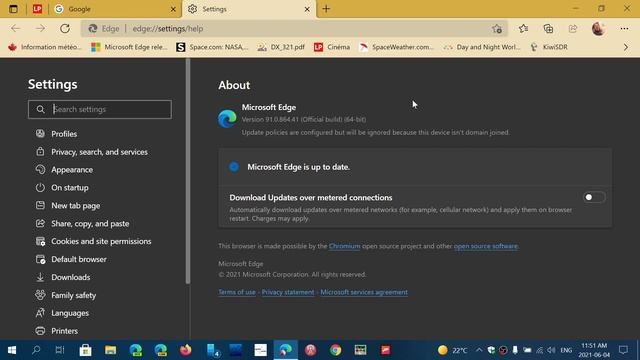Switch to the LP pinned tab
The width and height of the screenshot is (640, 360).
pyautogui.click(x=37, y=9)
